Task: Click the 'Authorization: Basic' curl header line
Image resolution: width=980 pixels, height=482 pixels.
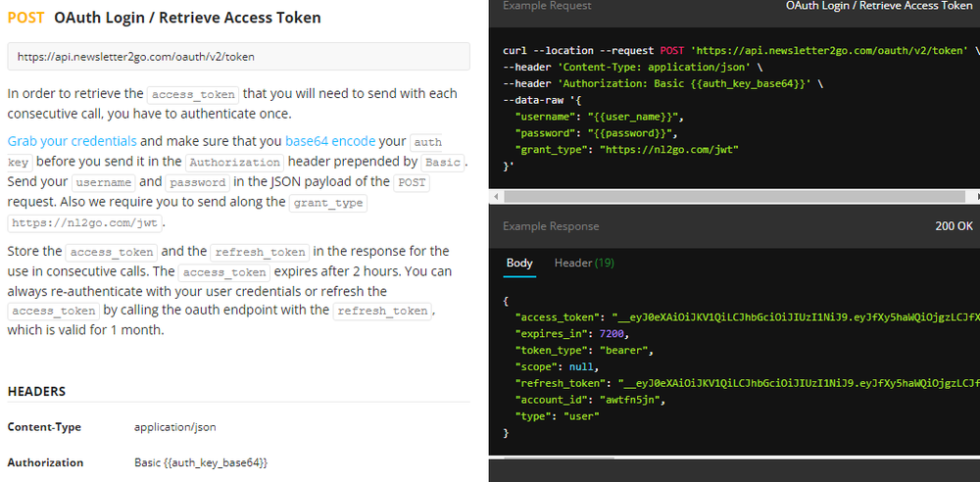Action: [x=663, y=83]
